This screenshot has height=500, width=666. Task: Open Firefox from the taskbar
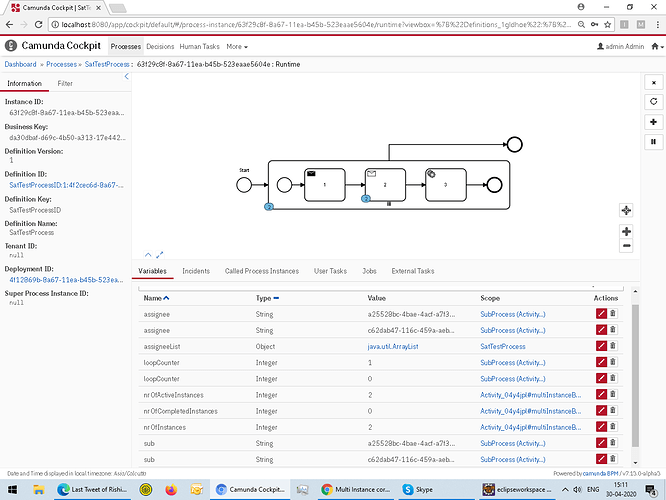tap(171, 490)
